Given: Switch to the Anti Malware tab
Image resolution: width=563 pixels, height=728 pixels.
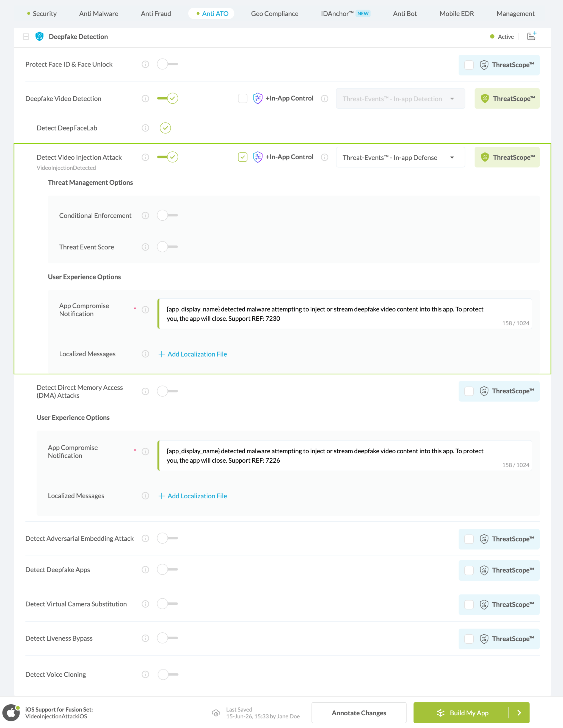Looking at the screenshot, I should [99, 14].
